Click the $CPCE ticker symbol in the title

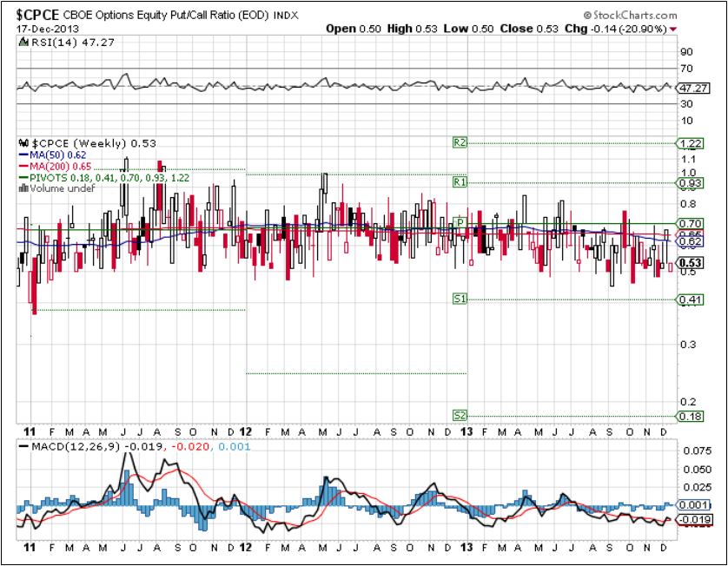click(x=37, y=15)
